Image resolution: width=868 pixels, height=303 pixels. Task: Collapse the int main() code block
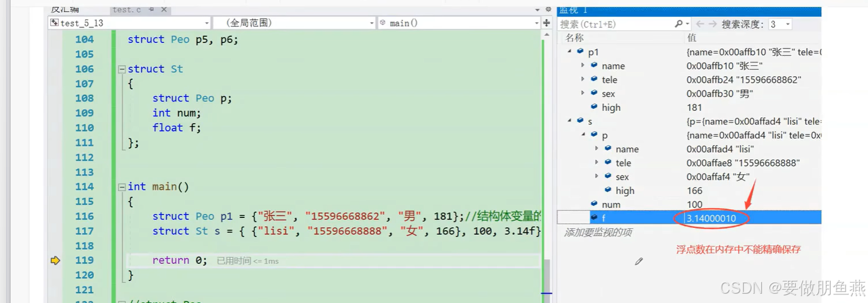[122, 186]
